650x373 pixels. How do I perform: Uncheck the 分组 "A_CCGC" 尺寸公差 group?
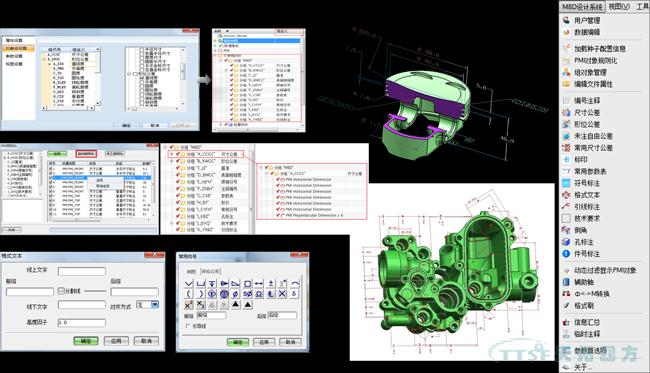click(178, 154)
